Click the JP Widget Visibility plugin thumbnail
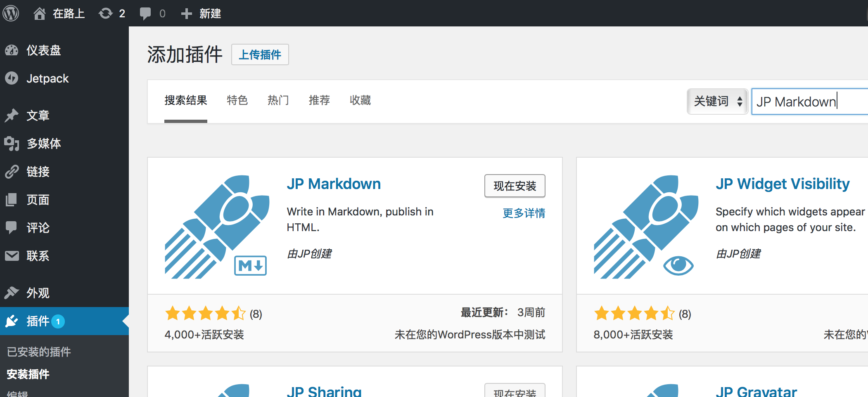Viewport: 868px width, 397px height. coord(646,227)
